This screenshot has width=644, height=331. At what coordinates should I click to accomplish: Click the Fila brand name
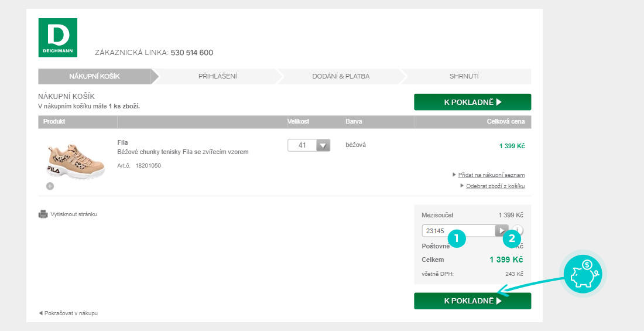tap(122, 143)
